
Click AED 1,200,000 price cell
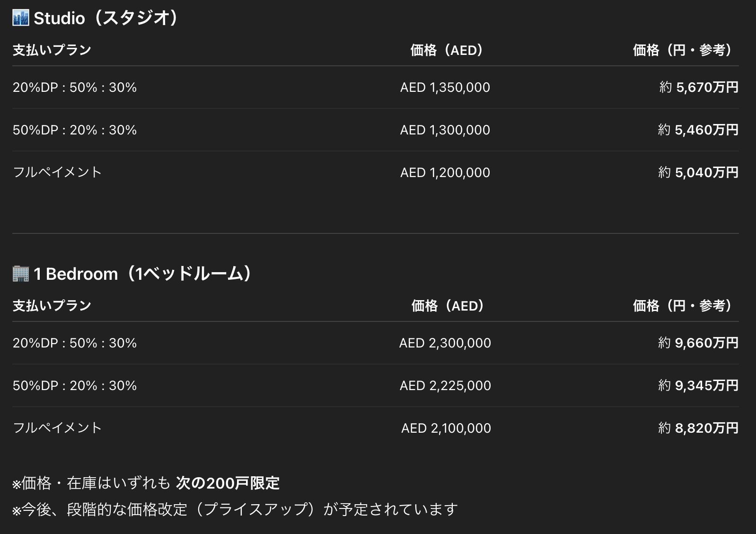point(445,173)
